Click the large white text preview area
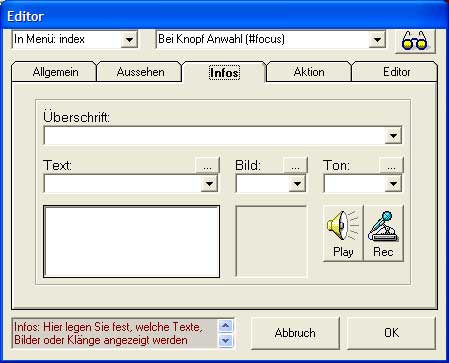 132,241
